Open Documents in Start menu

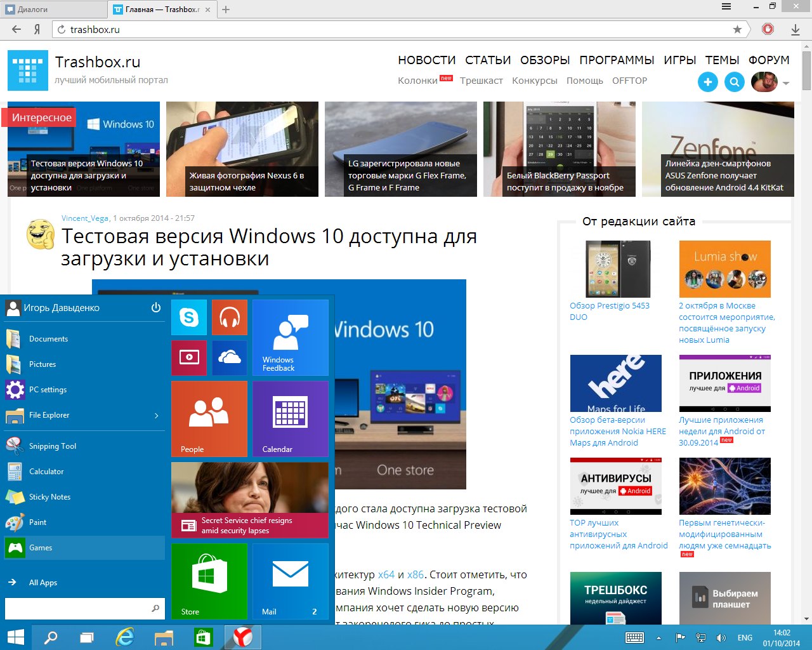pyautogui.click(x=84, y=339)
